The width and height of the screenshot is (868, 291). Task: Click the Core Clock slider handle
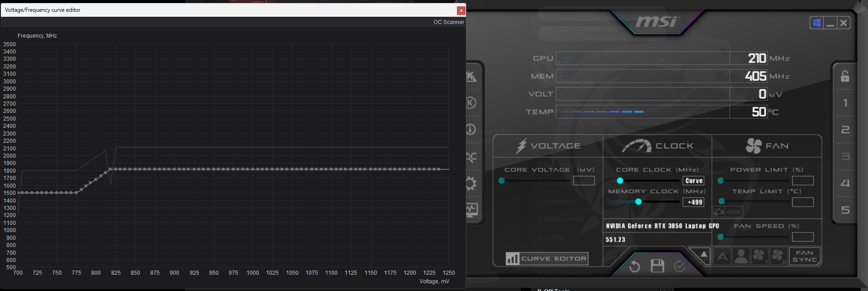620,180
